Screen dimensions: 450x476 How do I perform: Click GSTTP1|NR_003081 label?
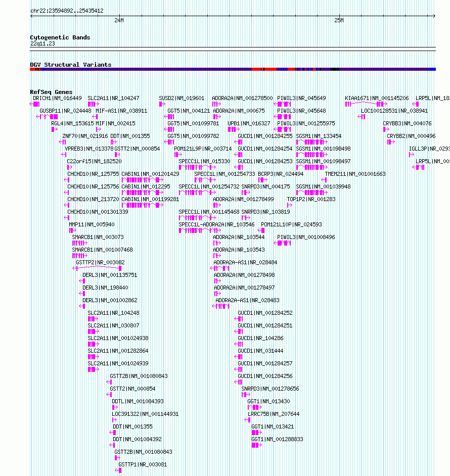[143, 465]
